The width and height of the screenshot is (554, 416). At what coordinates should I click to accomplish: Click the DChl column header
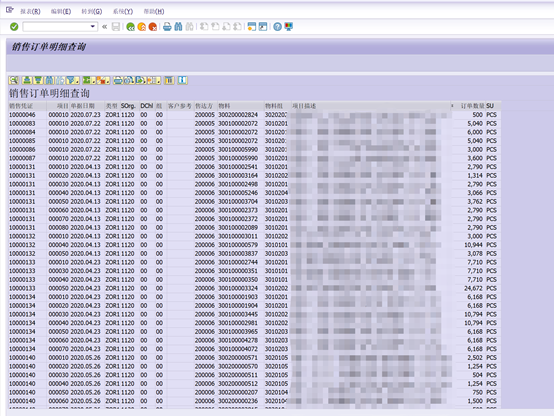147,106
